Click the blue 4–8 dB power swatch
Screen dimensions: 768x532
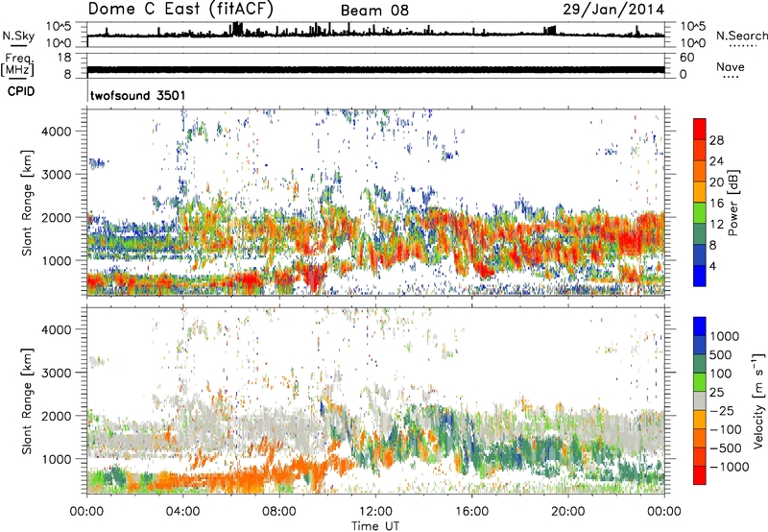coord(700,254)
